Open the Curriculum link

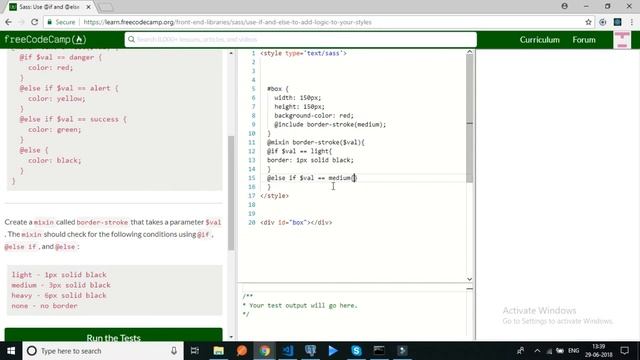[x=539, y=40]
